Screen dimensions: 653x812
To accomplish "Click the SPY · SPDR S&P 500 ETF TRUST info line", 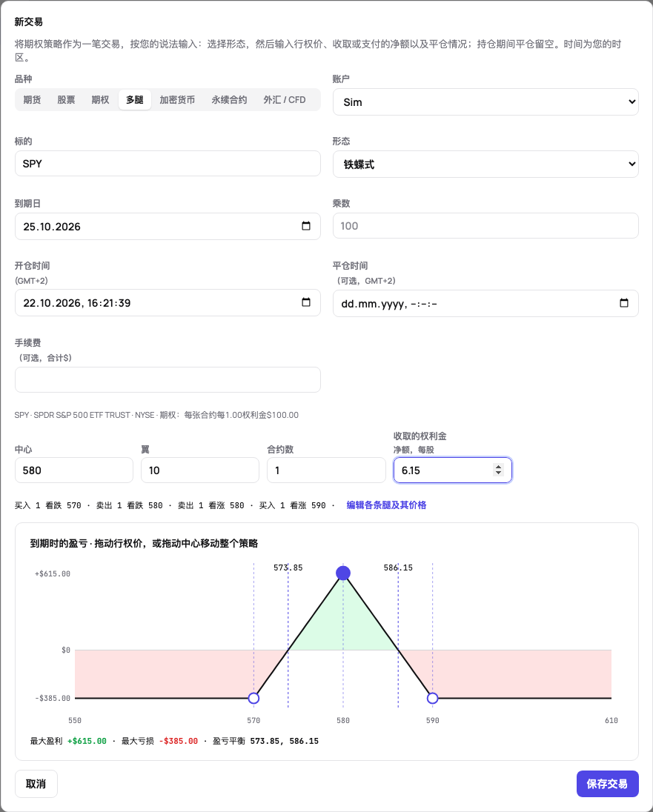I will coord(156,415).
